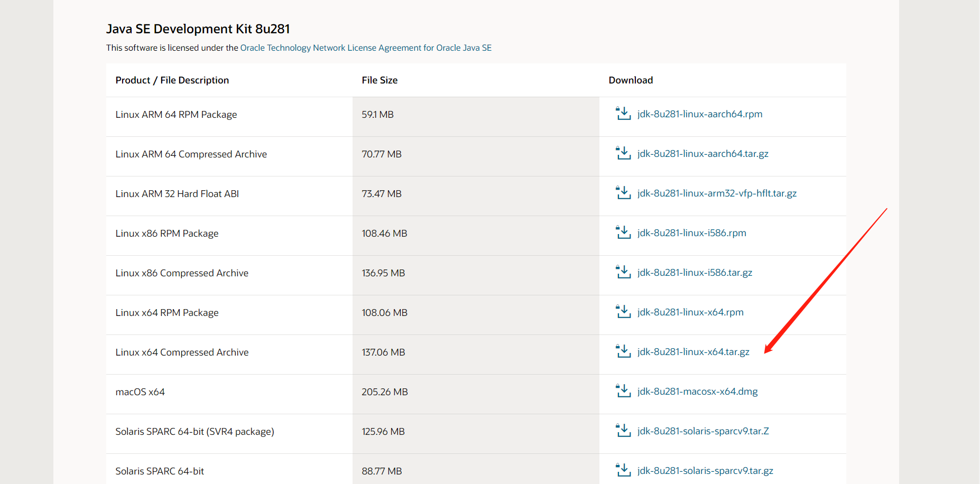Download jdk-8u281-macosx-x64.dmg file link

(698, 392)
